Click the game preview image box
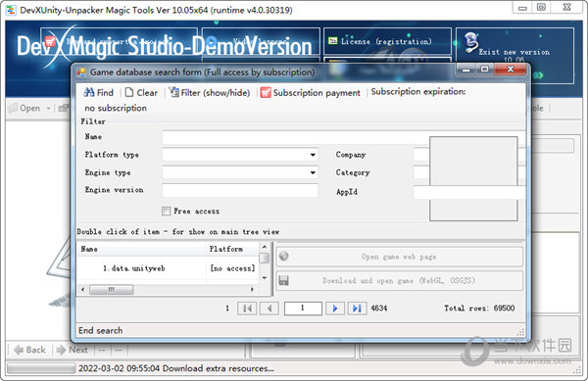588x381 pixels. tap(473, 178)
